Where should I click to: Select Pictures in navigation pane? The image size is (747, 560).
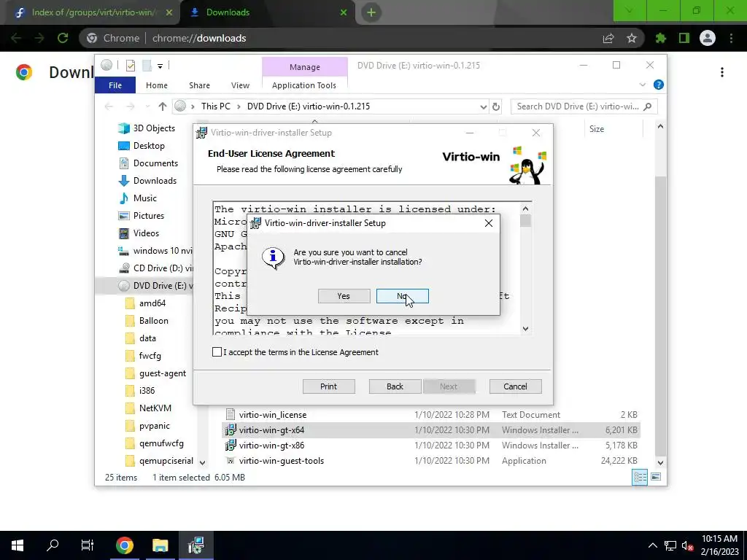click(x=142, y=216)
